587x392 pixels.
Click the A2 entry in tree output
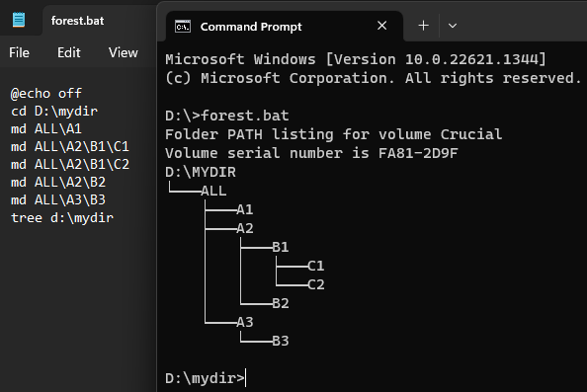pyautogui.click(x=245, y=228)
